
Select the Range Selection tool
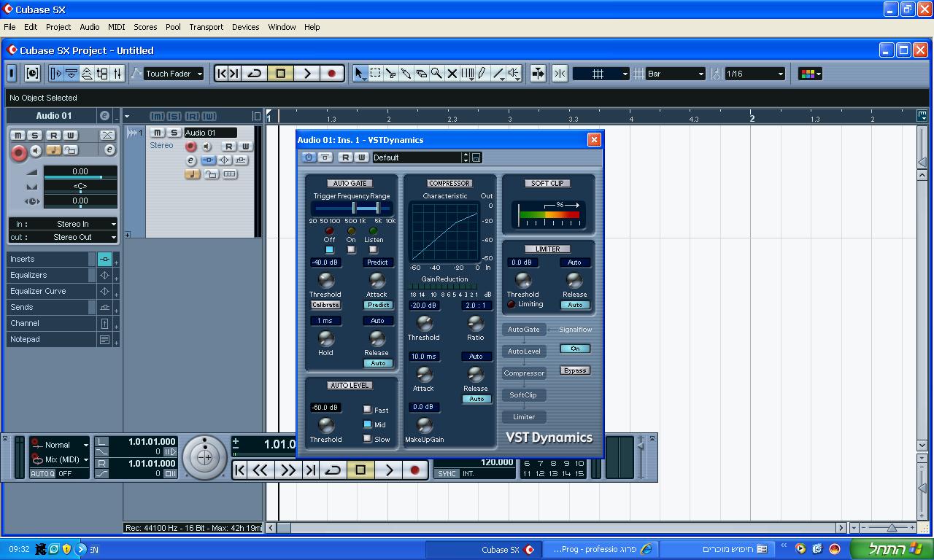click(x=375, y=74)
